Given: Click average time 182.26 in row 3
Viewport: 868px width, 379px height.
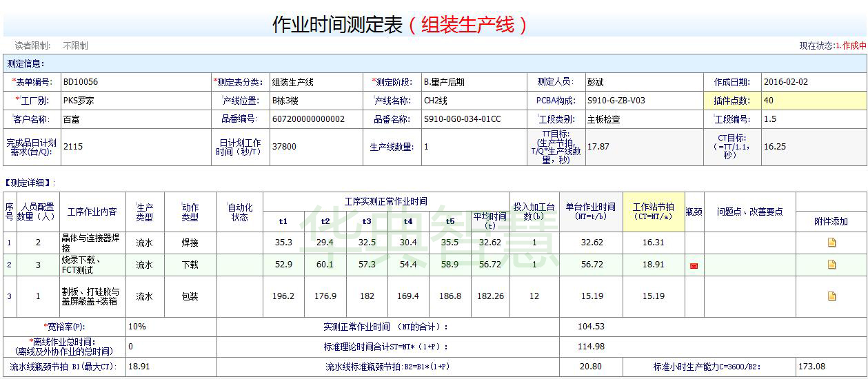Looking at the screenshot, I should pos(490,296).
